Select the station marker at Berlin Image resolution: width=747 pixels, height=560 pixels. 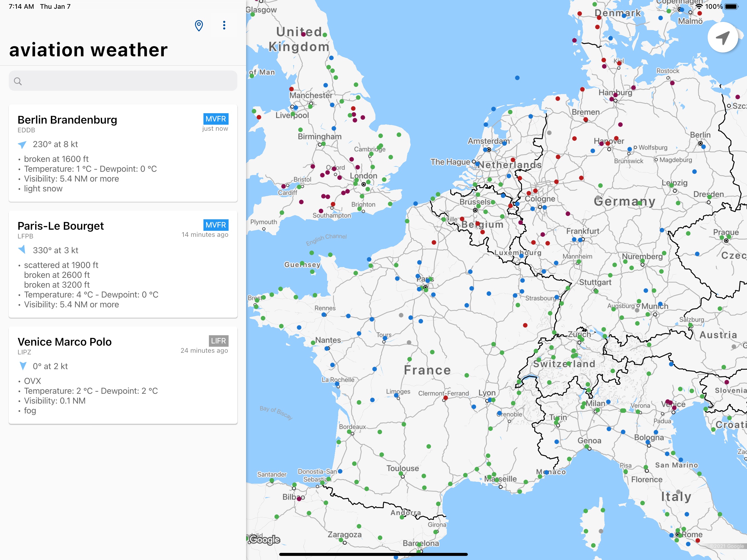(x=704, y=147)
